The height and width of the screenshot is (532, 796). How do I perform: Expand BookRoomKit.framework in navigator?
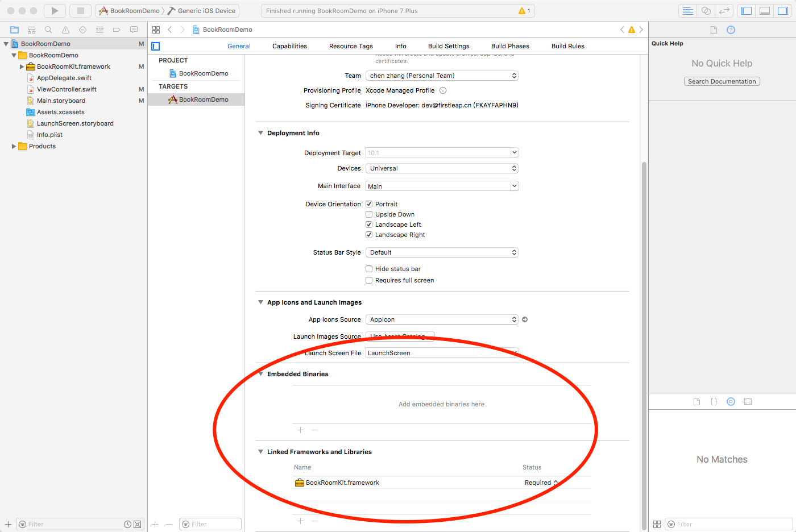tap(22, 66)
